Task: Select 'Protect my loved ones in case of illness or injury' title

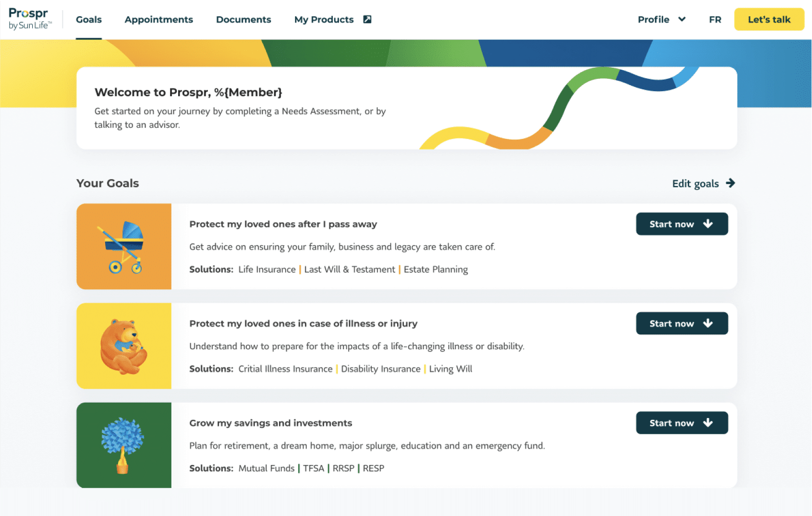Action: (303, 324)
